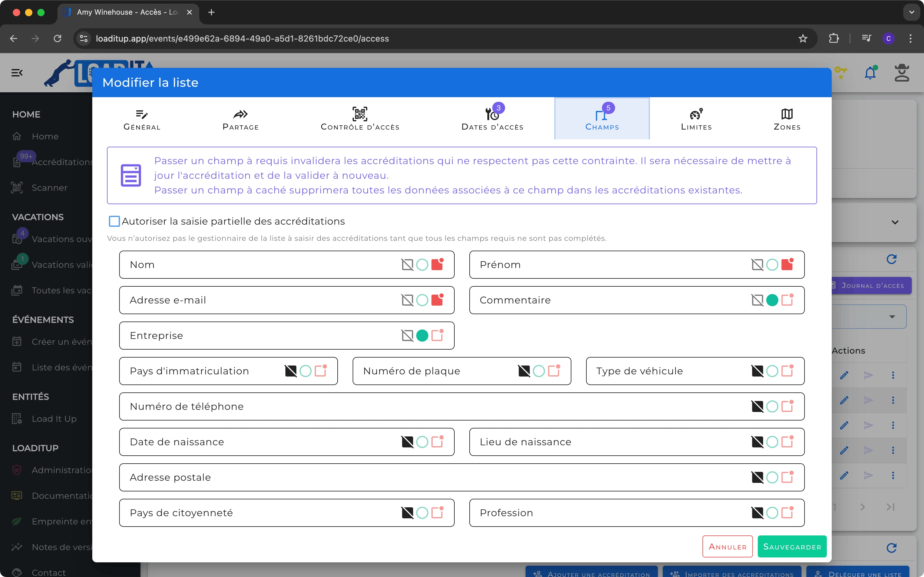924x577 pixels.
Task: Set Nom field to hidden icon
Action: (x=407, y=264)
